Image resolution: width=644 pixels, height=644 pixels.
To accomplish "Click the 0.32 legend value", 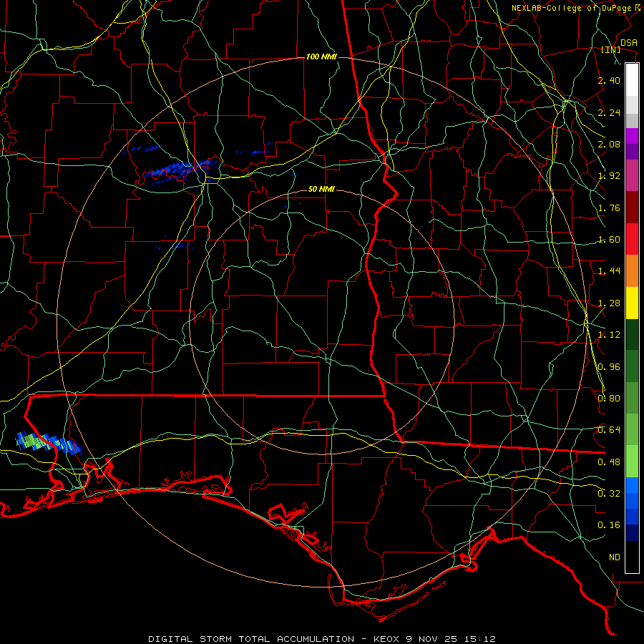I will pyautogui.click(x=609, y=494).
